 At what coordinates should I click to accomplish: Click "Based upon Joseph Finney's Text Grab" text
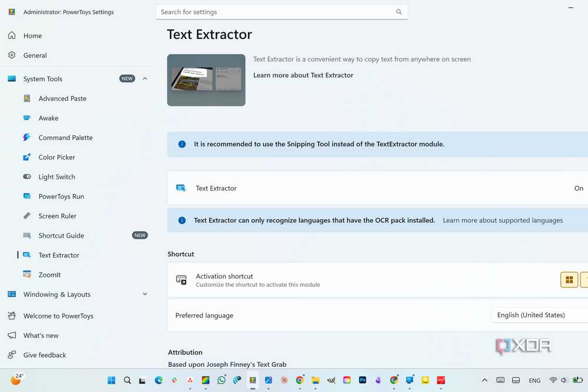(x=227, y=364)
